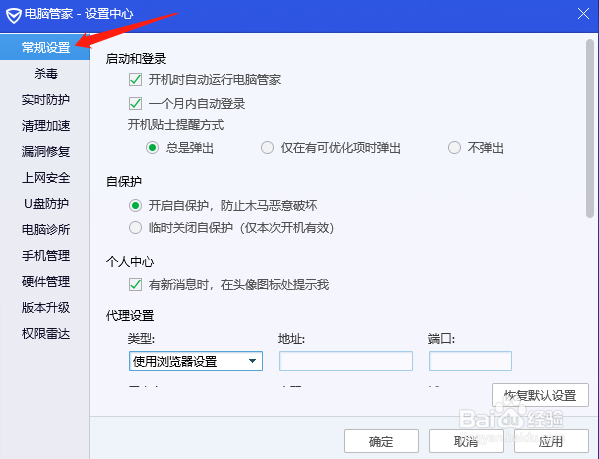Open the 电脑诊所 tab
The height and width of the screenshot is (459, 599).
(45, 230)
